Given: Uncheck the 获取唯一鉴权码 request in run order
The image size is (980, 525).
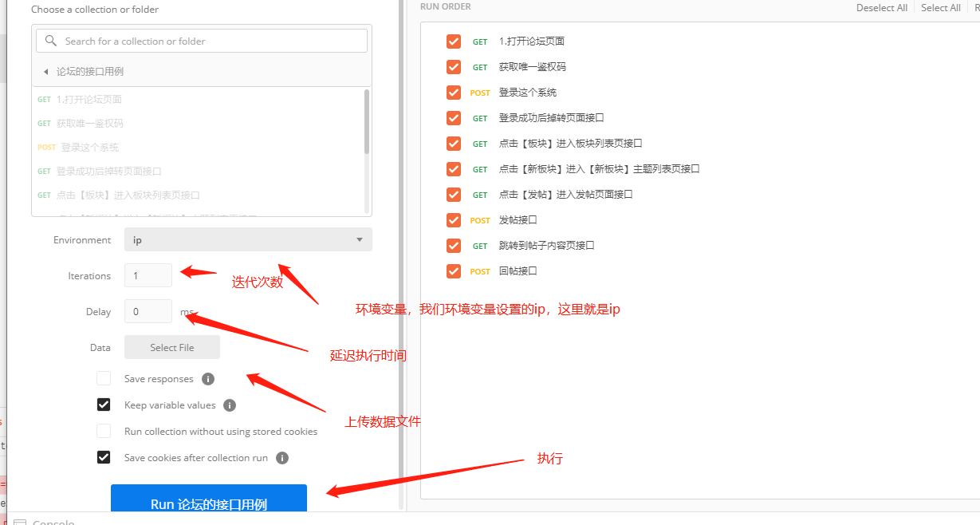Looking at the screenshot, I should pyautogui.click(x=454, y=67).
